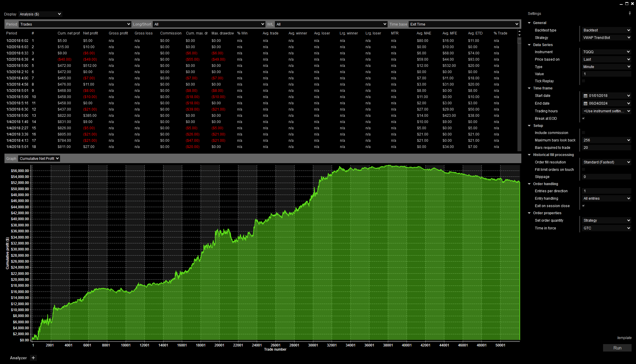Viewport: 636px width, 364px height.
Task: Click the $532.00 Avg. MFE cell
Action: coord(449,66)
